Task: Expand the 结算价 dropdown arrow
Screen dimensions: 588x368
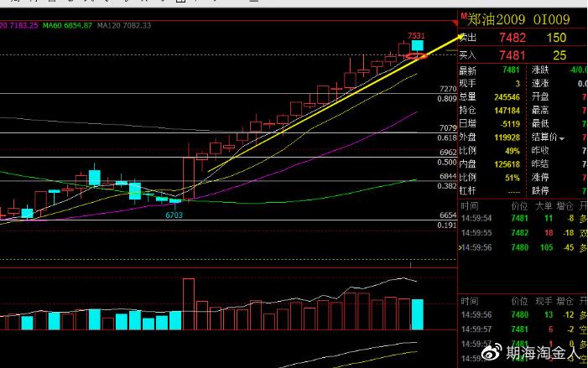Action: tap(562, 137)
